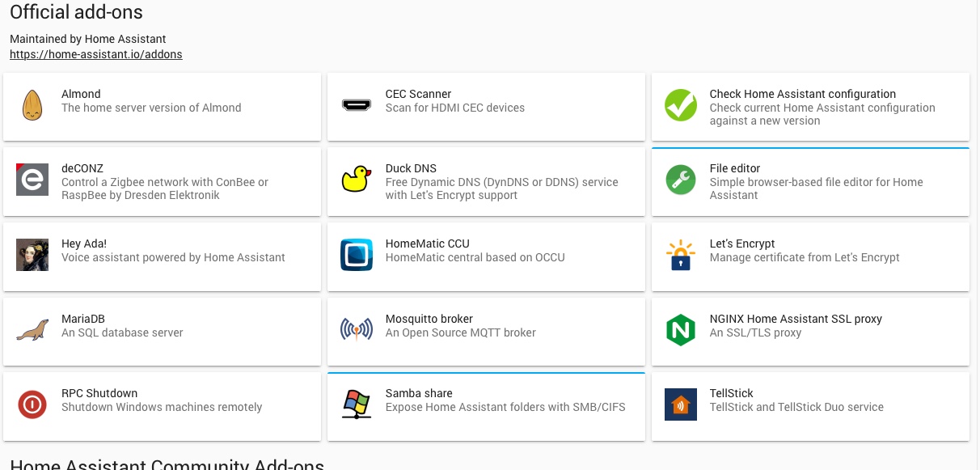This screenshot has width=980, height=470.
Task: Click 'Expose Home Assistant folders' description
Action: (x=505, y=407)
